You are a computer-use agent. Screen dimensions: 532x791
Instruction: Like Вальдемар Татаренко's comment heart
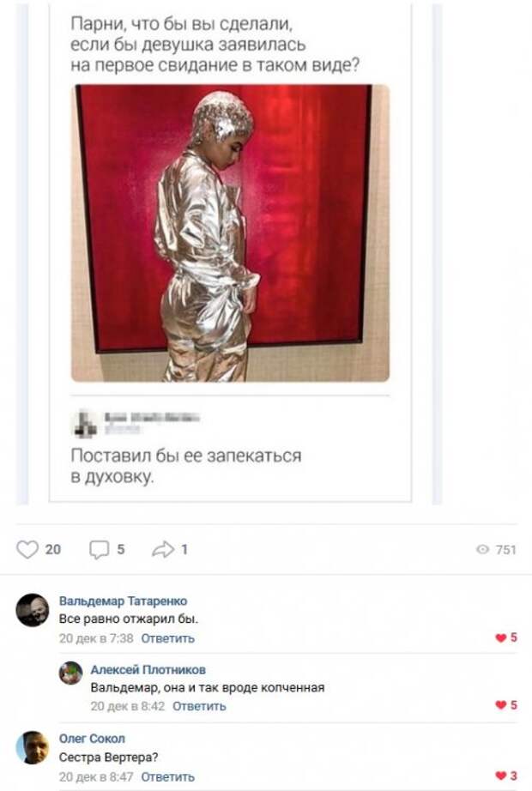500,638
